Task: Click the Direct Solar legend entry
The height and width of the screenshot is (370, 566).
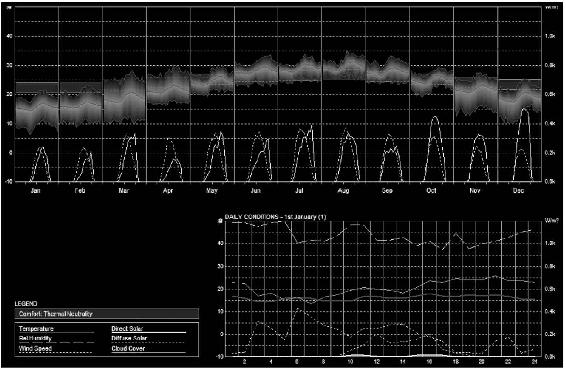Action: [127, 329]
